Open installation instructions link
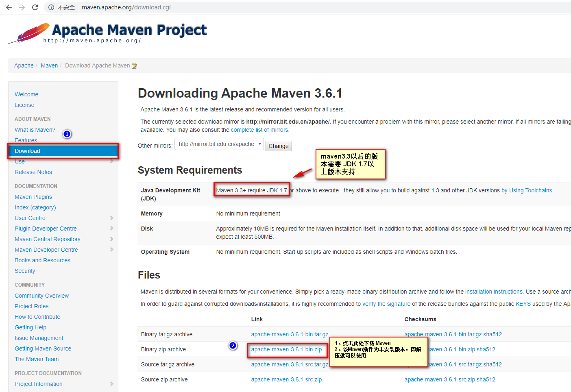The width and height of the screenshot is (571, 392). tap(494, 292)
